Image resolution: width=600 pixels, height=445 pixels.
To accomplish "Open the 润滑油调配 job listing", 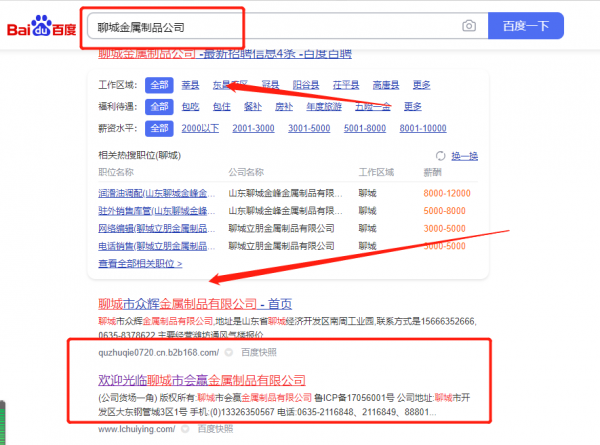I will (x=153, y=192).
